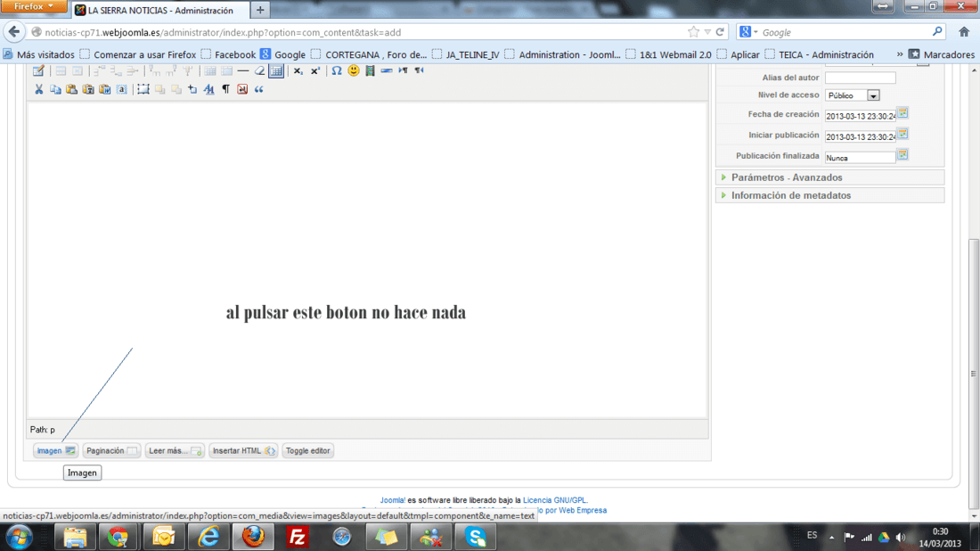Insert an emoticon with smiley icon
Screen dimensions: 980x551
(353, 70)
